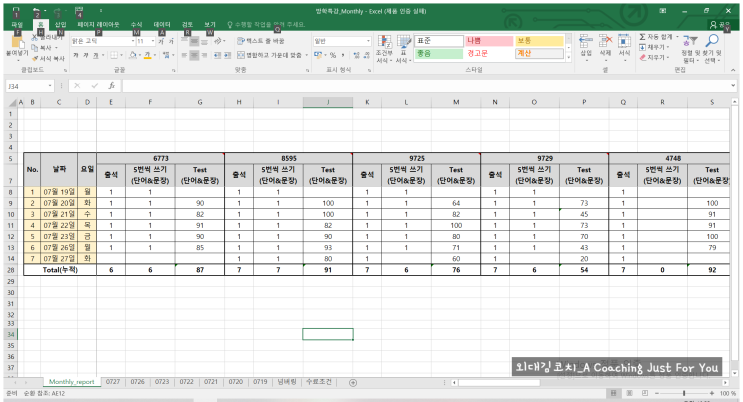Click the Decrease Decimal icon
Screen dimensions: 743x402
pyautogui.click(x=366, y=55)
